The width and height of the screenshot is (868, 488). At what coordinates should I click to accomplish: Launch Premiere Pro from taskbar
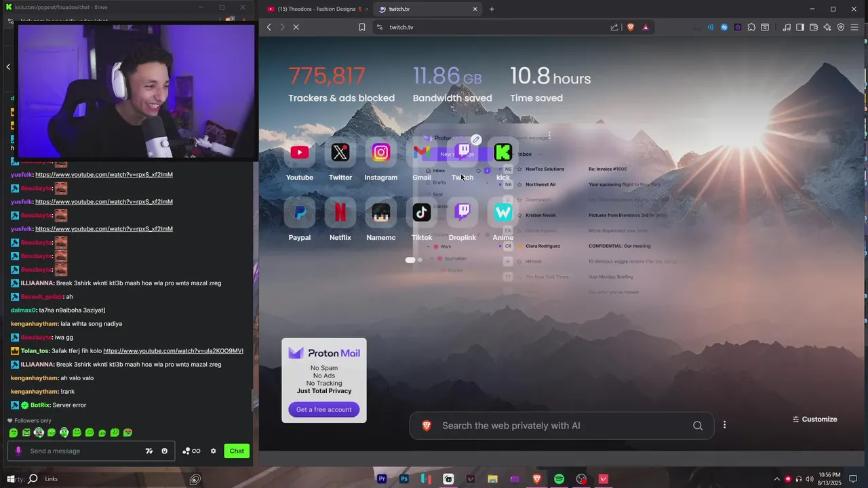(382, 479)
